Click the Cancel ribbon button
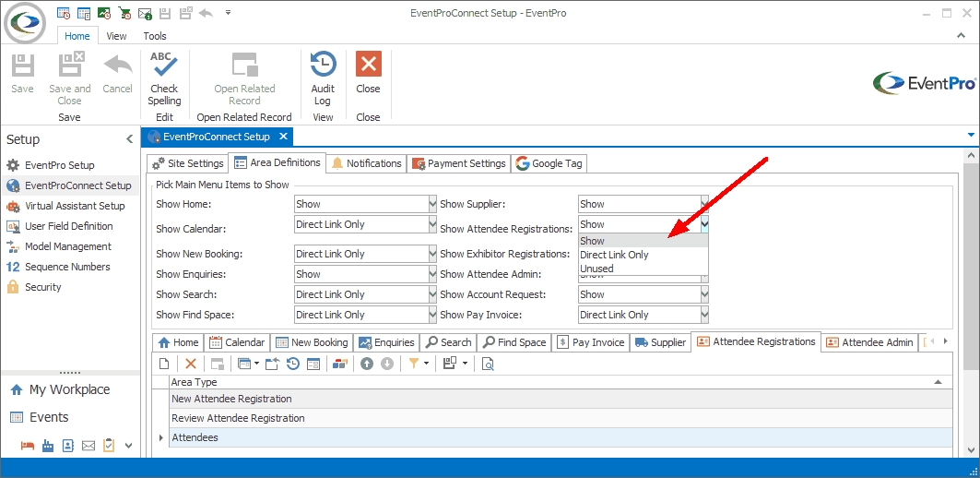Image resolution: width=980 pixels, height=478 pixels. tap(117, 73)
